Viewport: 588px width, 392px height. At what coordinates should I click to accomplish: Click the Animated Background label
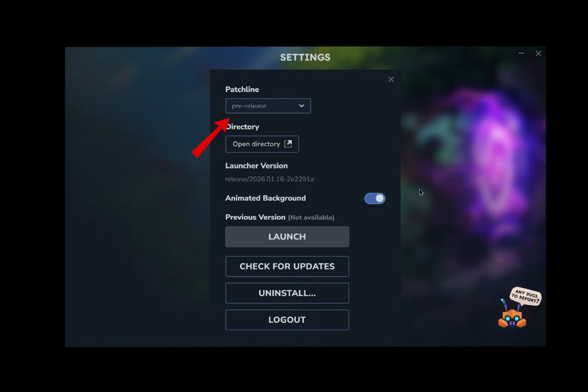265,198
